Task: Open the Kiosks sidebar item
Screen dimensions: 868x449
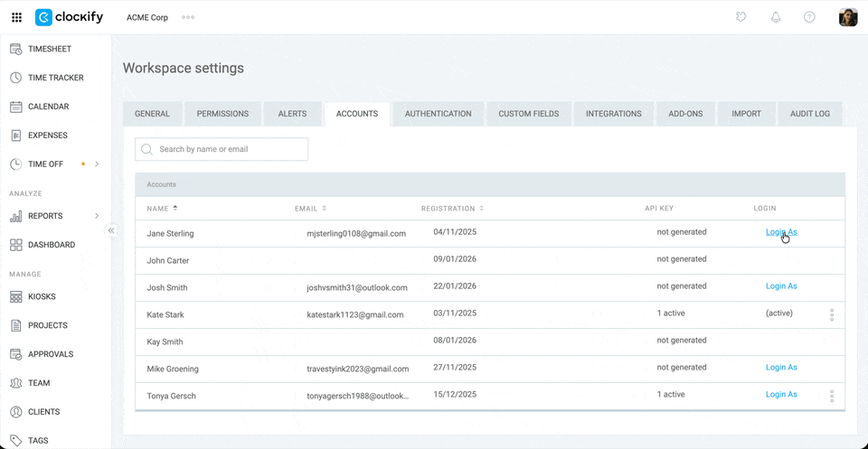Action: (x=42, y=296)
